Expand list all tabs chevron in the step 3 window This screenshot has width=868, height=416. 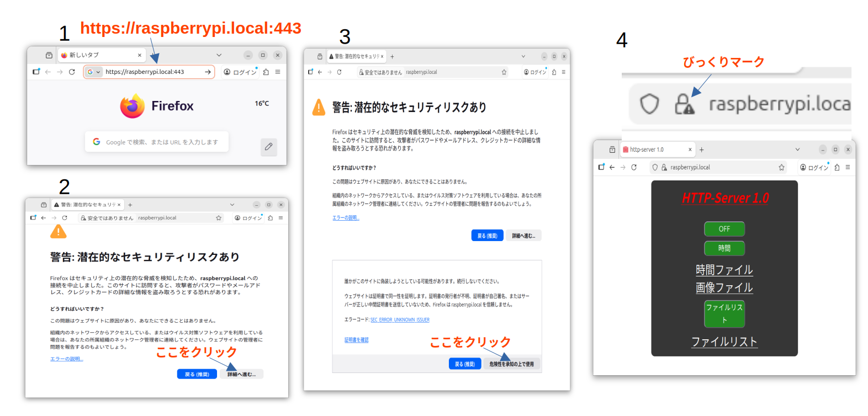(523, 56)
